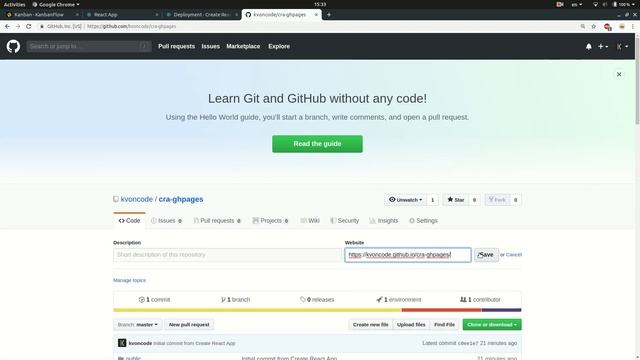Open Initial commit from Create React App message
The width and height of the screenshot is (640, 360).
coord(194,343)
